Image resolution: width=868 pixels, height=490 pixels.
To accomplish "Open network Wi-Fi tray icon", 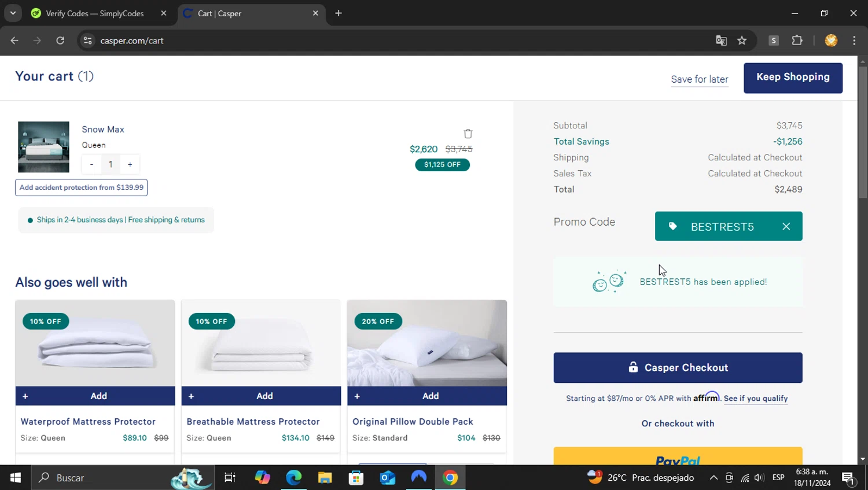I will (745, 478).
